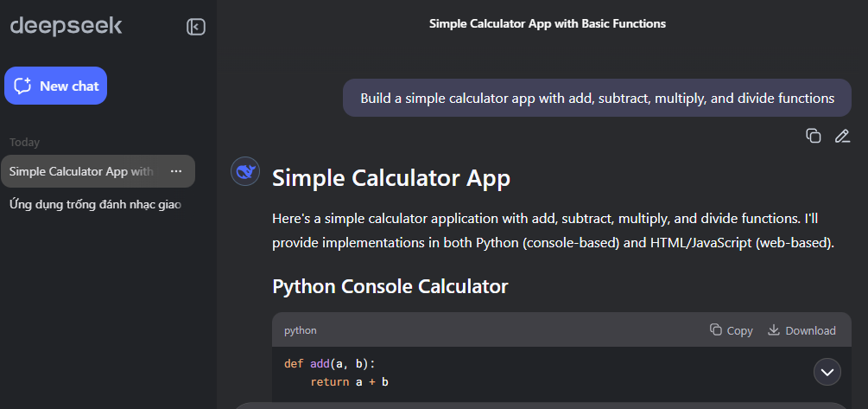Click the New chat bubble icon

coord(22,86)
